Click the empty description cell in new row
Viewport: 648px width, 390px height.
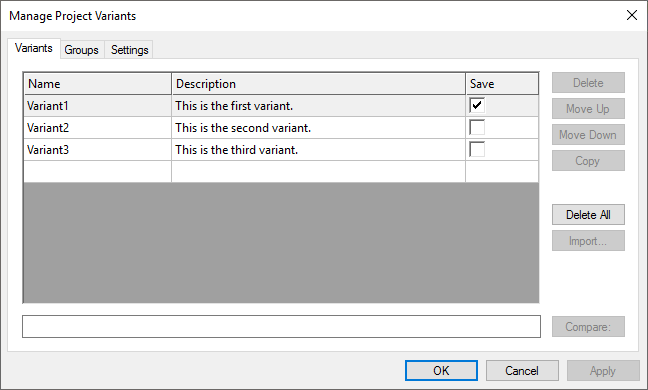click(318, 171)
